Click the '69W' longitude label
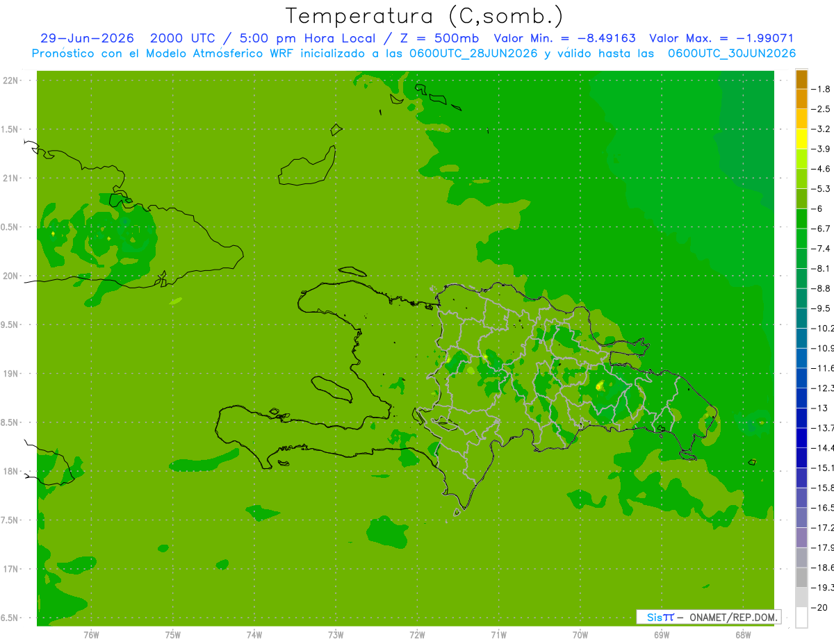The width and height of the screenshot is (834, 644). 661,634
